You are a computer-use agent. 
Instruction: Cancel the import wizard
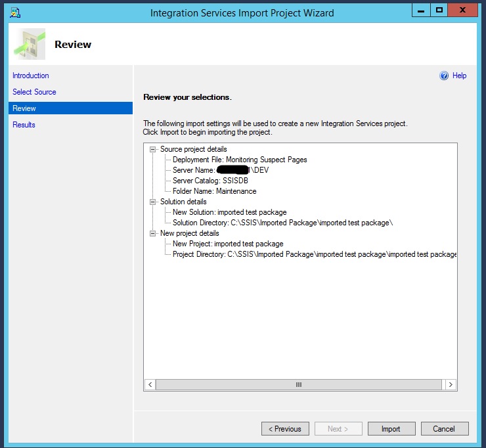coord(443,429)
